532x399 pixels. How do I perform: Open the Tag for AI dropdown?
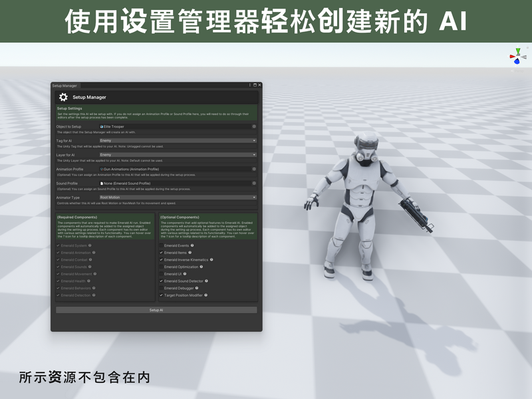(178, 140)
